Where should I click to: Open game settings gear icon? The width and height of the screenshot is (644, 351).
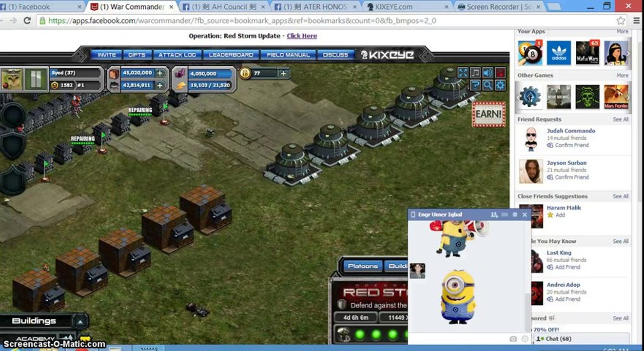pos(500,85)
